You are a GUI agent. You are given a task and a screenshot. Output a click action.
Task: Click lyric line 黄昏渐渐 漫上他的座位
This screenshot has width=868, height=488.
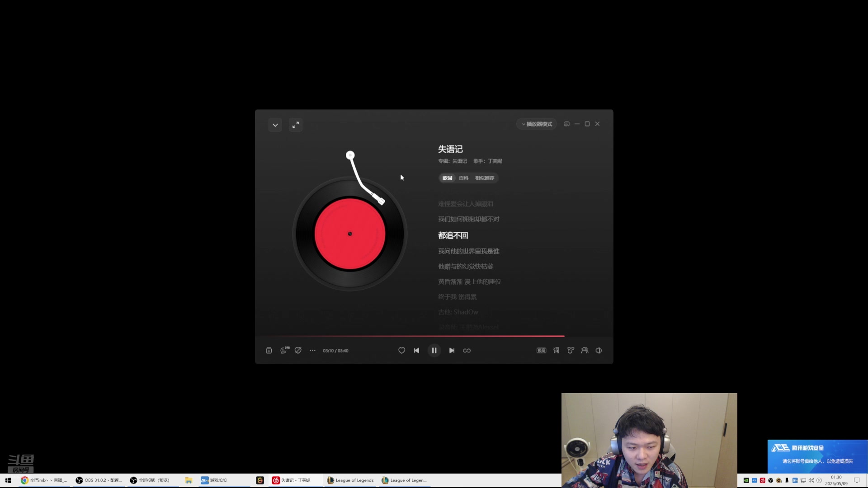click(469, 282)
